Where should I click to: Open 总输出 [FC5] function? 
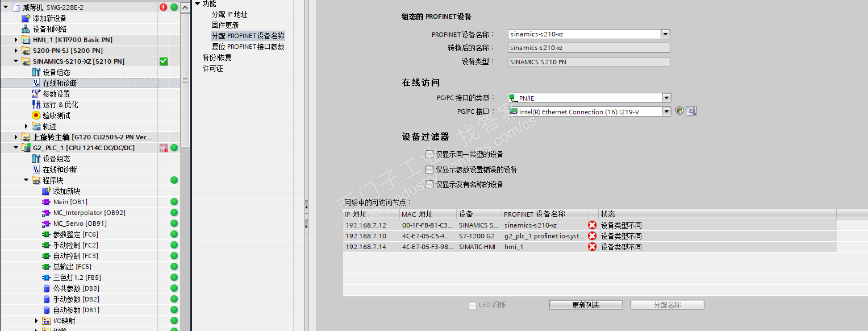(x=72, y=267)
